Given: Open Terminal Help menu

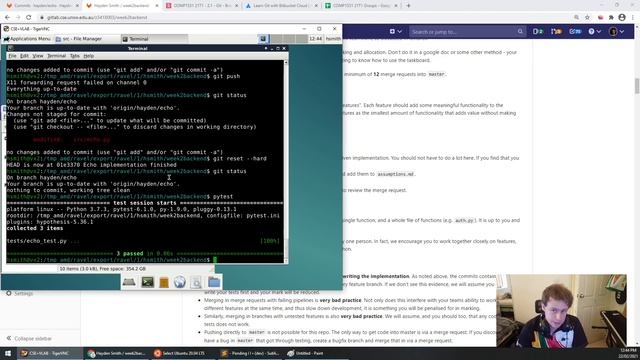Looking at the screenshot, I should click(89, 56).
